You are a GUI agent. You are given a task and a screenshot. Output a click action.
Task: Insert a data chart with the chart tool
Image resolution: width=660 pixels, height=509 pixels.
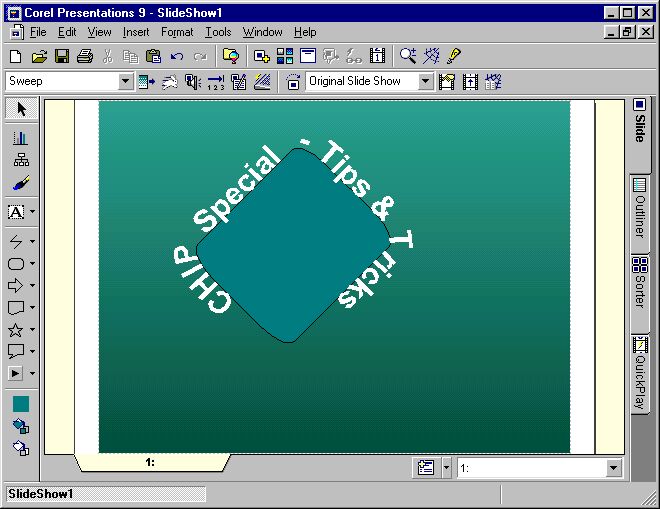click(x=21, y=138)
